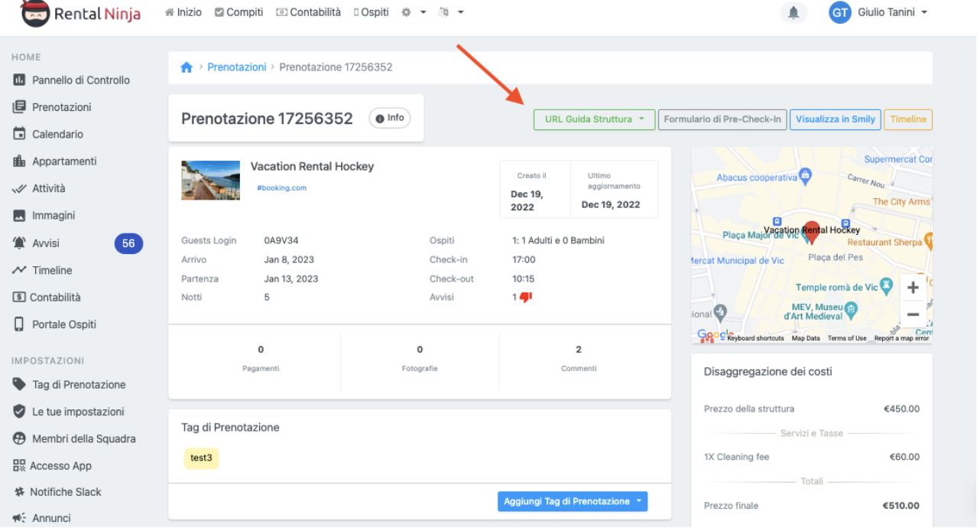Expand the URL Guida Struttura dropdown
980x531 pixels.
[x=594, y=119]
